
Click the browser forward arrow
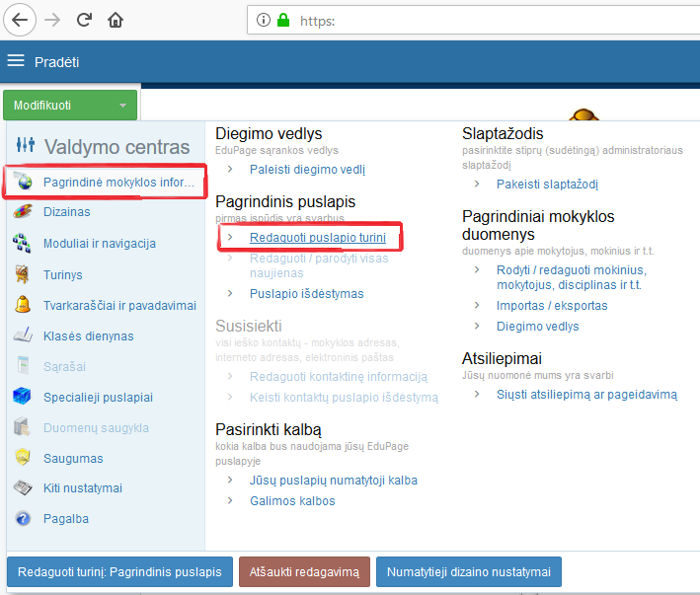52,20
